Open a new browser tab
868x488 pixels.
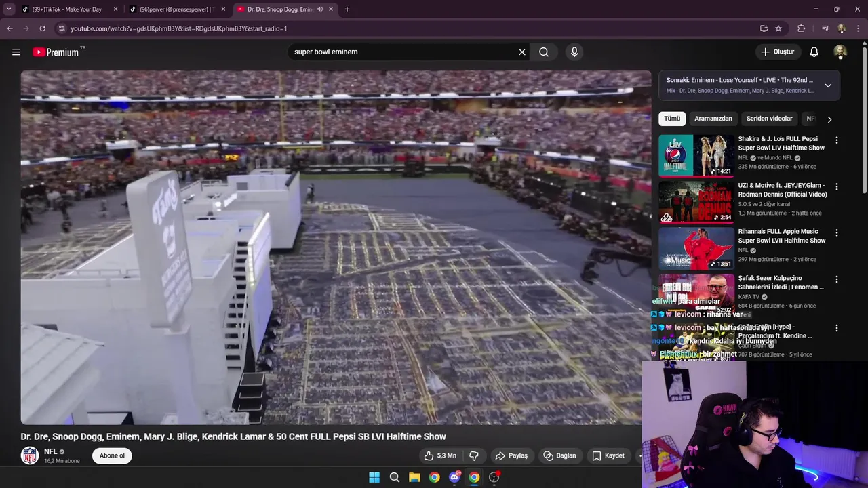pos(347,9)
